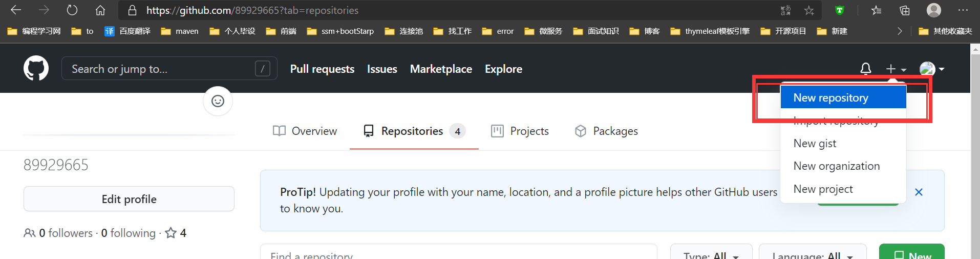Add page to favorites with star icon

click(x=809, y=10)
